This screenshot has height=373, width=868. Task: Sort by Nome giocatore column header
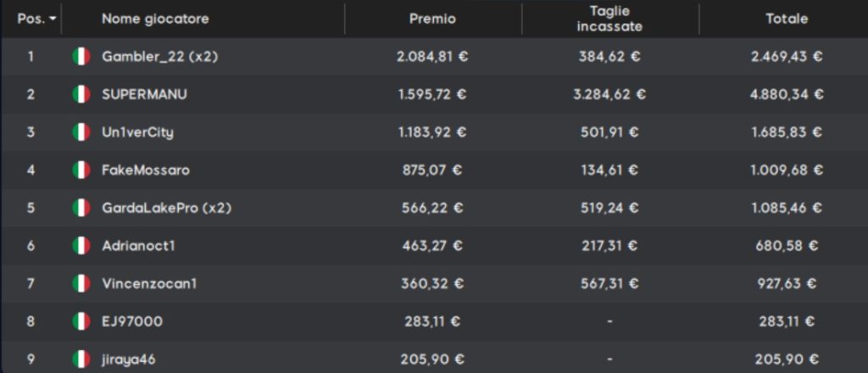[155, 19]
